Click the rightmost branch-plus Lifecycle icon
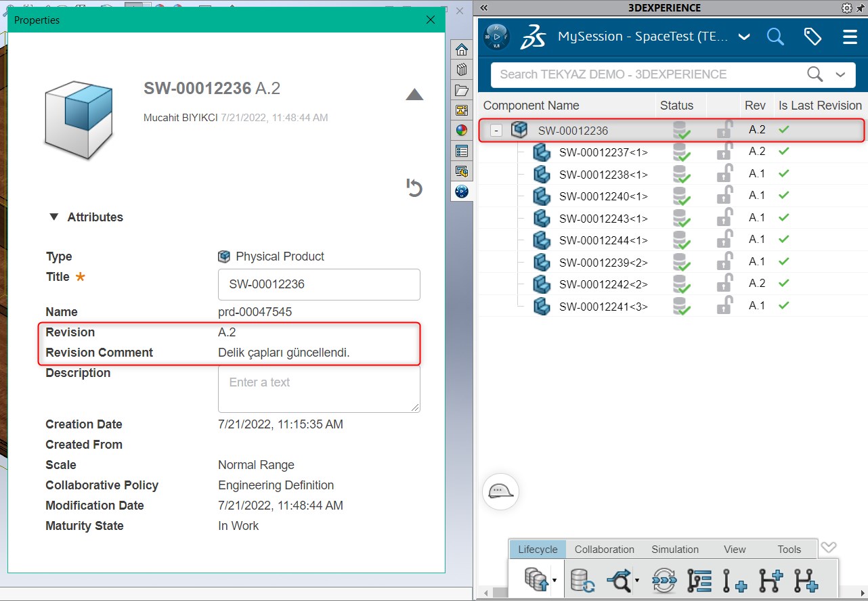This screenshot has height=601, width=868. point(806,581)
